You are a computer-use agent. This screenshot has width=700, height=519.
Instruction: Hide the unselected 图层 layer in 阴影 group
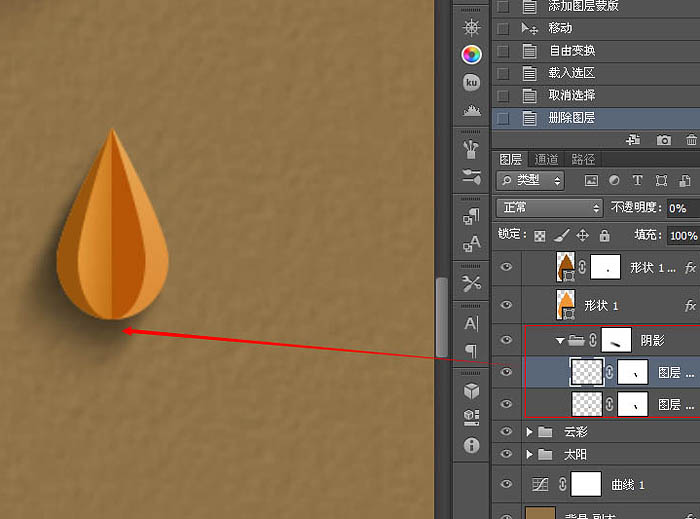506,404
